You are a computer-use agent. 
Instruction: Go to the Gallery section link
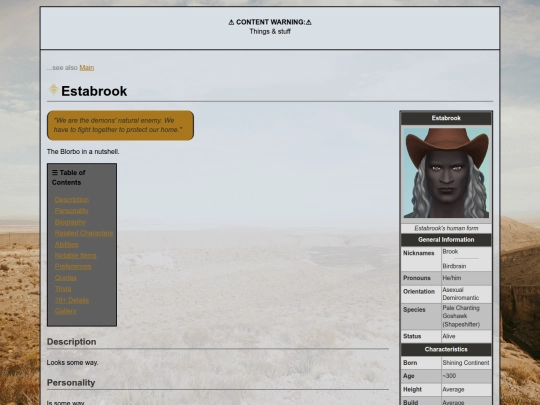[x=65, y=311]
